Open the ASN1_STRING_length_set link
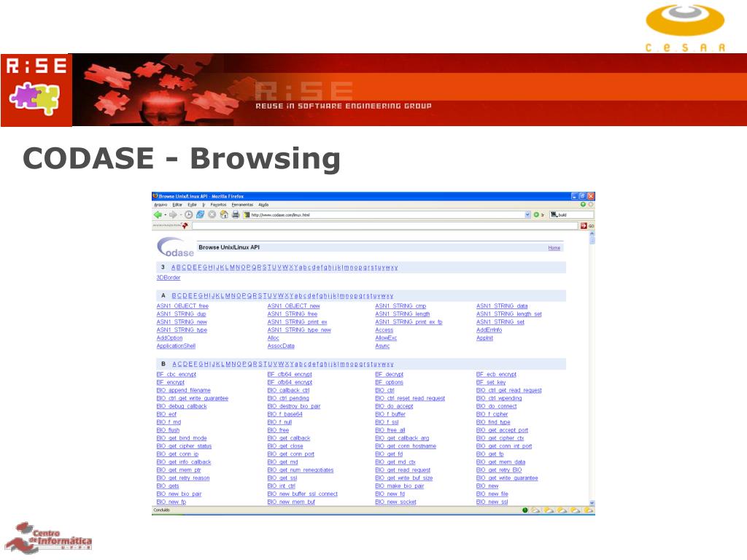The width and height of the screenshot is (747, 560). coord(508,314)
